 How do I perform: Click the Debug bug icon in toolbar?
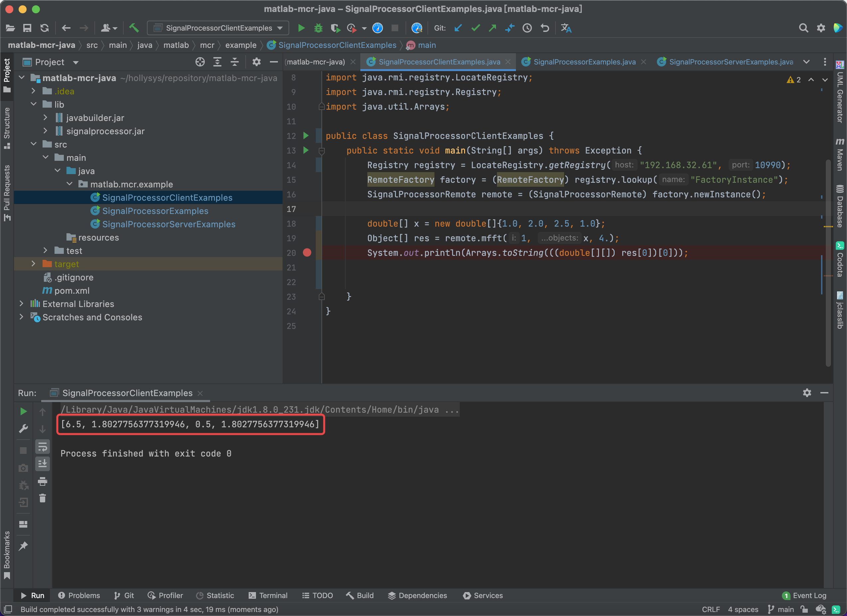(318, 28)
